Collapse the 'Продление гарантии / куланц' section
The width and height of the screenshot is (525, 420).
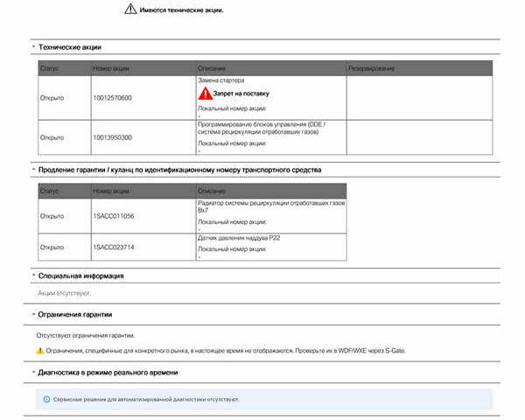33,169
